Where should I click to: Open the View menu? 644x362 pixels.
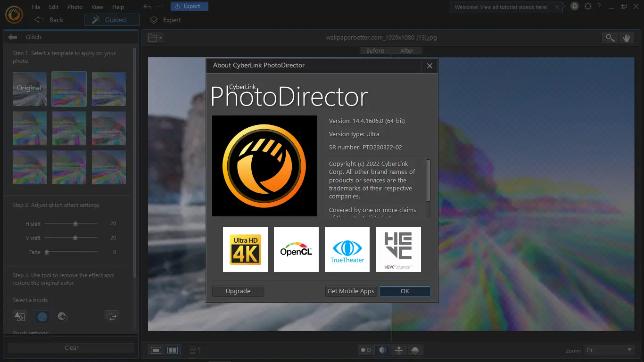[97, 7]
